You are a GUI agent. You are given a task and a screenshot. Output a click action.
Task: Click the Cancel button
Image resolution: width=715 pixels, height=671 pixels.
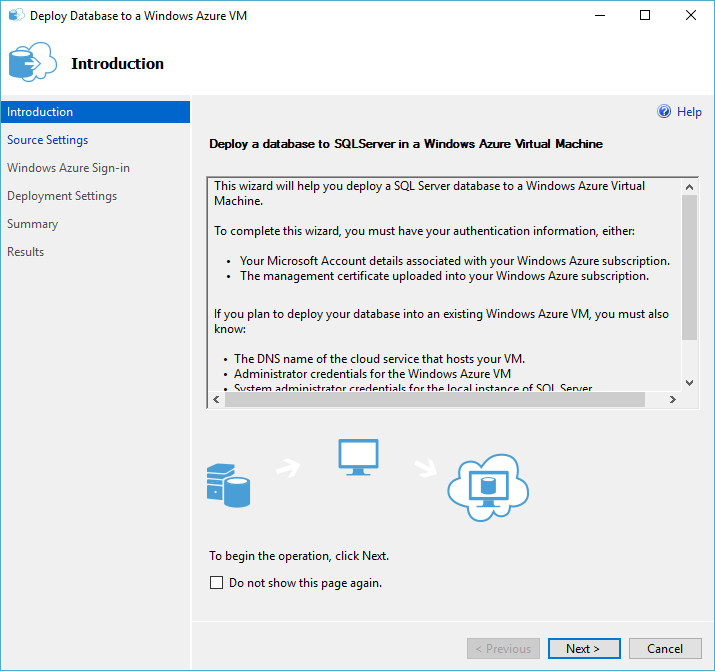(665, 648)
